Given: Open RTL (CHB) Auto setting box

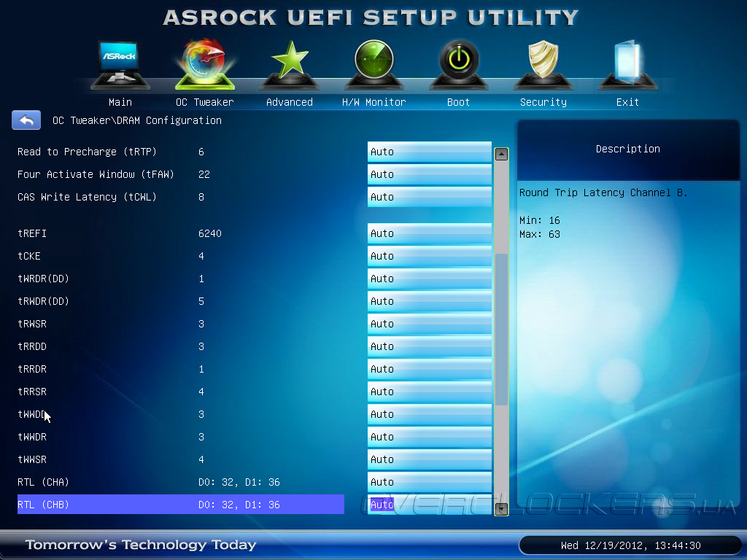Looking at the screenshot, I should pos(429,505).
